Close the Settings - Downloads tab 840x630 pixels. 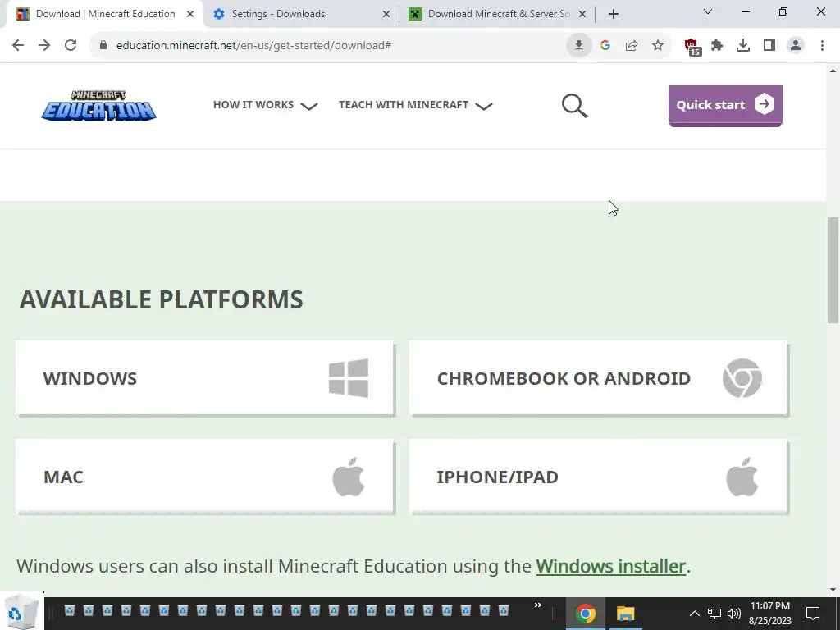click(386, 14)
